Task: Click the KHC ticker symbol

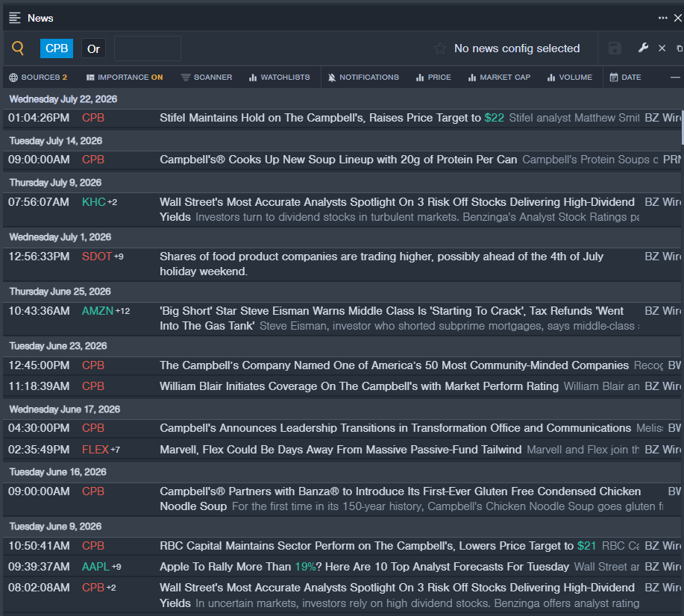Action: click(x=94, y=202)
